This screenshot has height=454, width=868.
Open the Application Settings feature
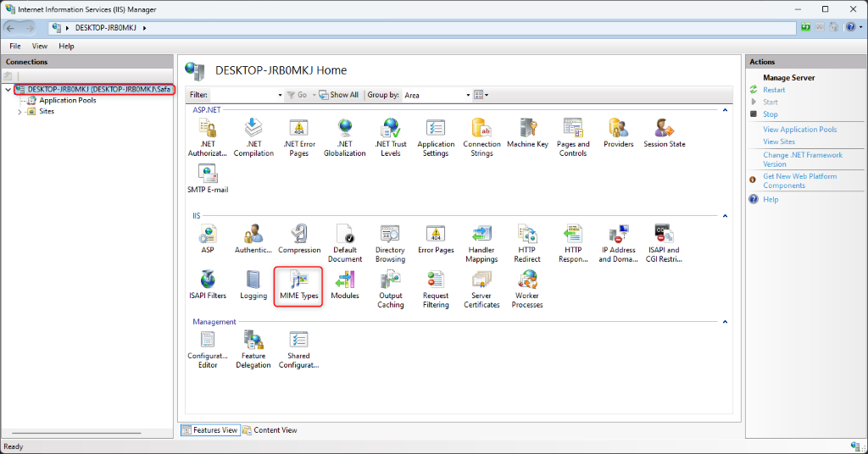pos(436,138)
